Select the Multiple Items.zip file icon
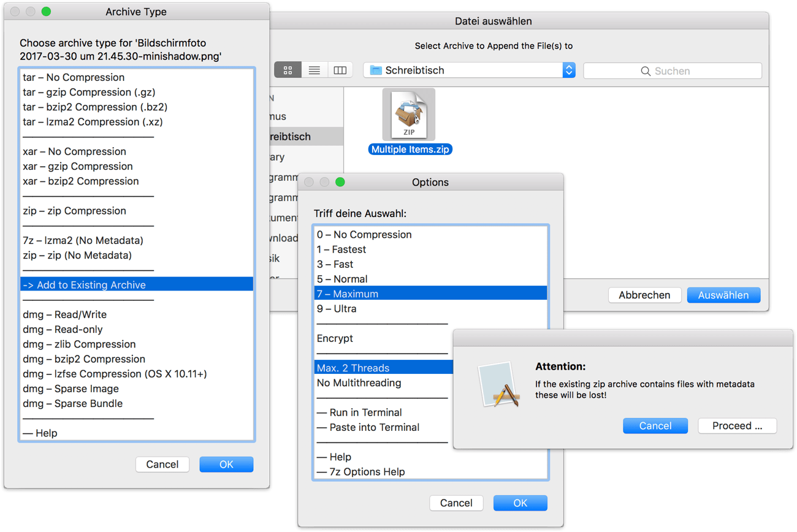 point(409,114)
